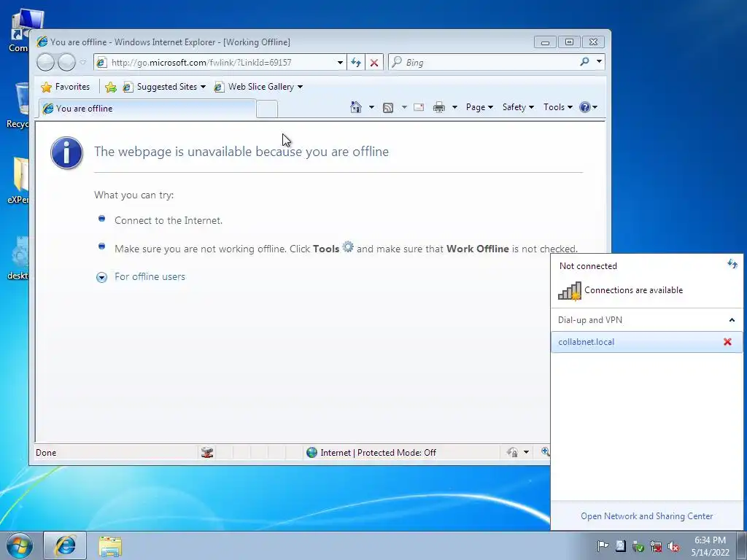Viewport: 747px width, 560px height.
Task: Open the Help question mark menu
Action: pos(589,107)
